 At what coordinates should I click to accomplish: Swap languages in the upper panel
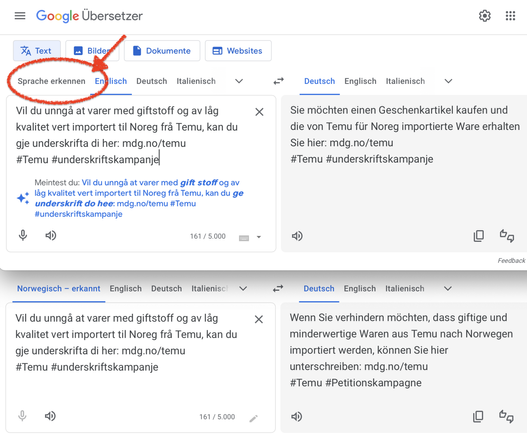pyautogui.click(x=278, y=81)
